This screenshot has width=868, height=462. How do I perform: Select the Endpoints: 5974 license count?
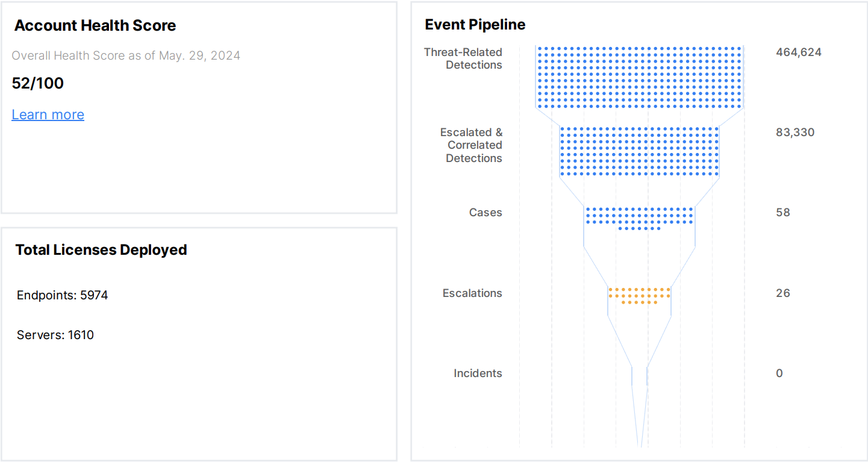[63, 295]
